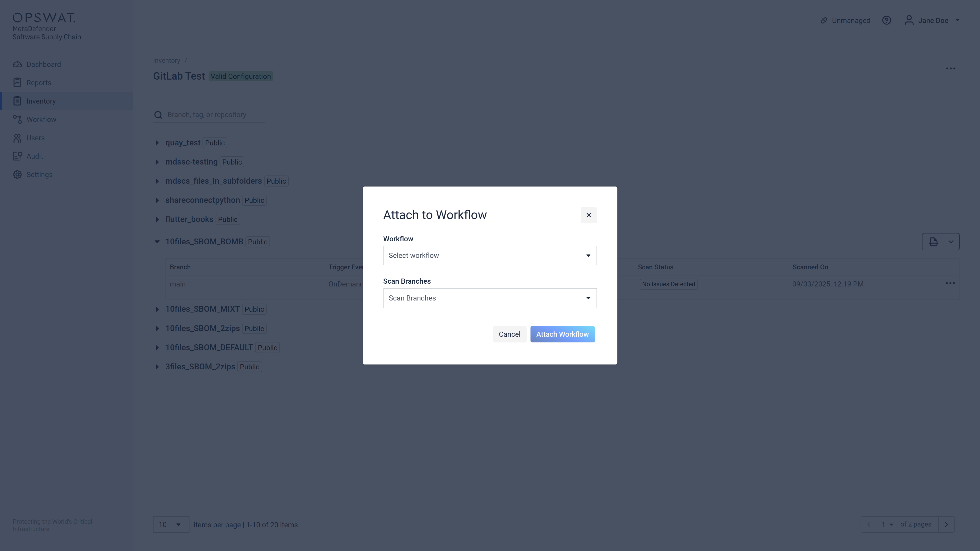Open the main branch row options
The width and height of the screenshot is (980, 551).
(x=950, y=283)
